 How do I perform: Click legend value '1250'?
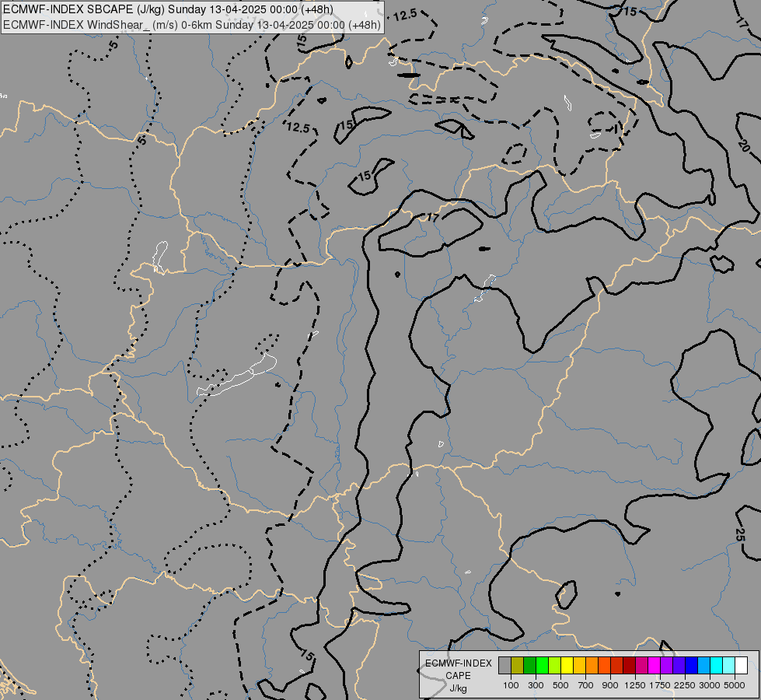[x=635, y=685]
